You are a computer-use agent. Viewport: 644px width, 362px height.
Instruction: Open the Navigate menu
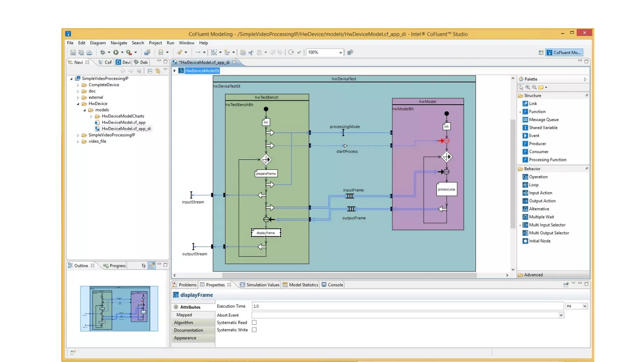pos(119,43)
